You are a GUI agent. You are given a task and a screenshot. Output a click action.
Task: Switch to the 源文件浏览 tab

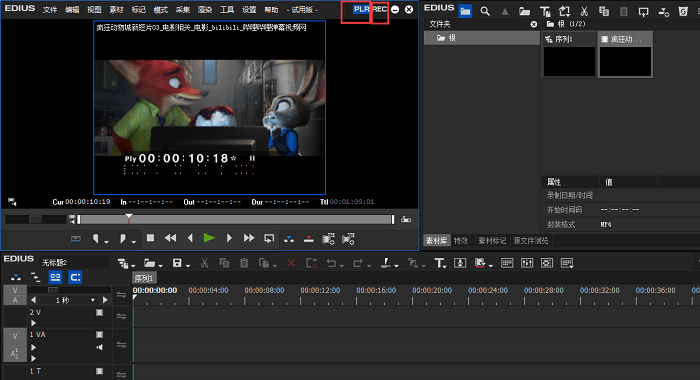click(x=530, y=241)
